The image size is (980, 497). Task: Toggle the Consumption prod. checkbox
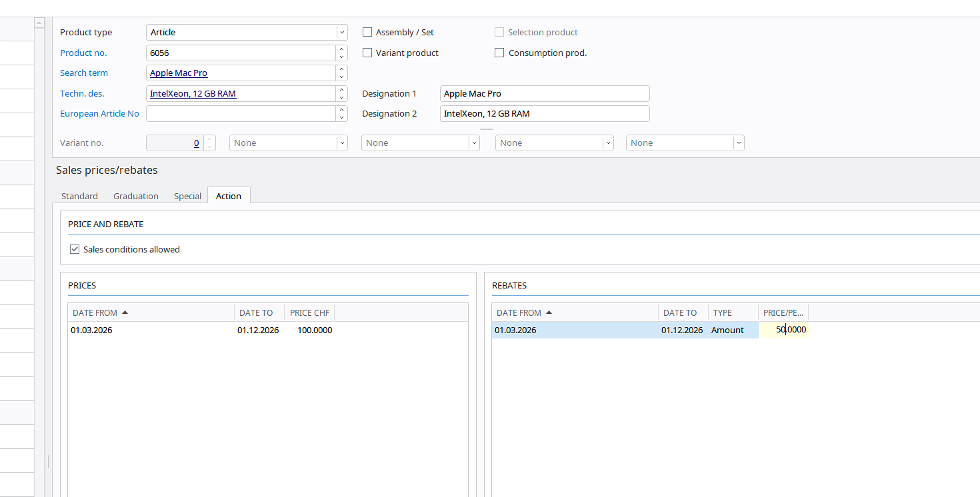499,53
